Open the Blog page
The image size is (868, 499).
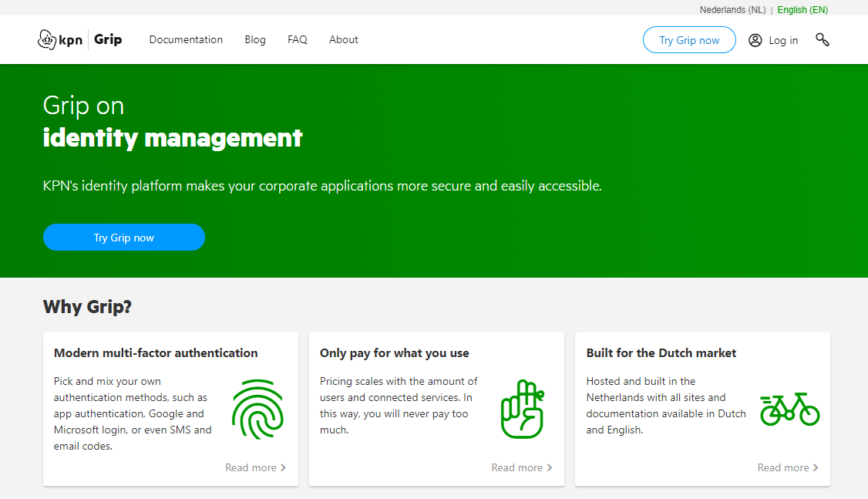[255, 40]
